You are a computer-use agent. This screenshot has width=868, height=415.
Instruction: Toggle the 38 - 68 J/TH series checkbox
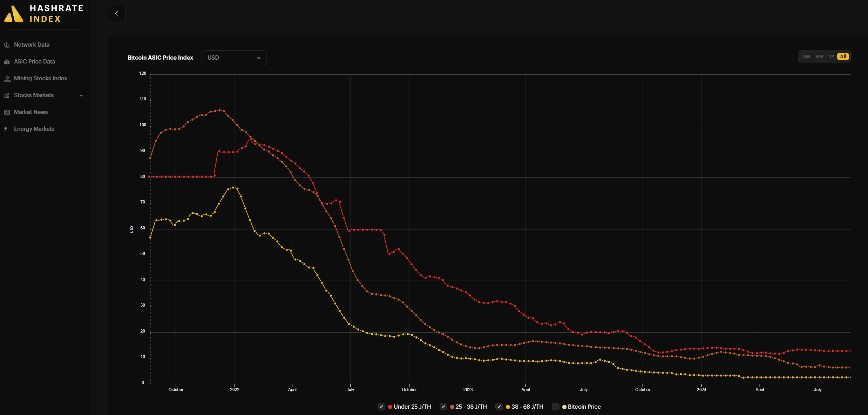(x=499, y=407)
